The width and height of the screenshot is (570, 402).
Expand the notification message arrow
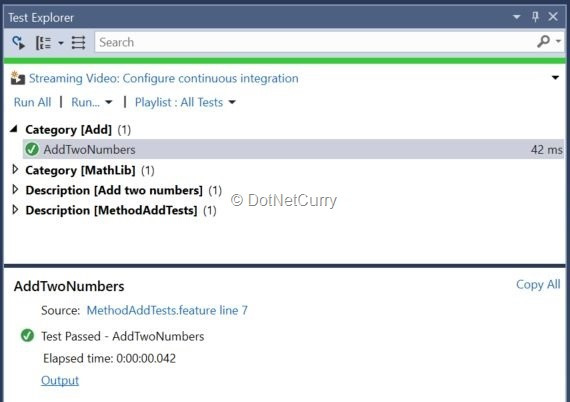point(555,77)
